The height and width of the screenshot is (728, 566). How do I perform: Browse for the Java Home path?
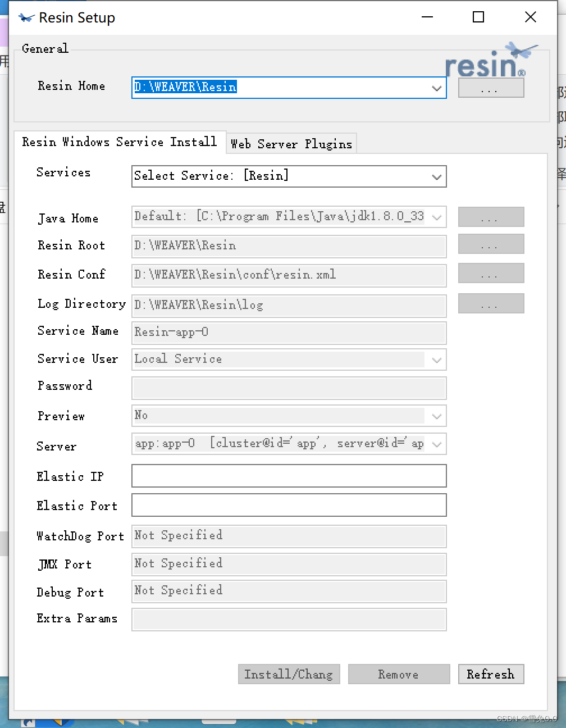(491, 217)
